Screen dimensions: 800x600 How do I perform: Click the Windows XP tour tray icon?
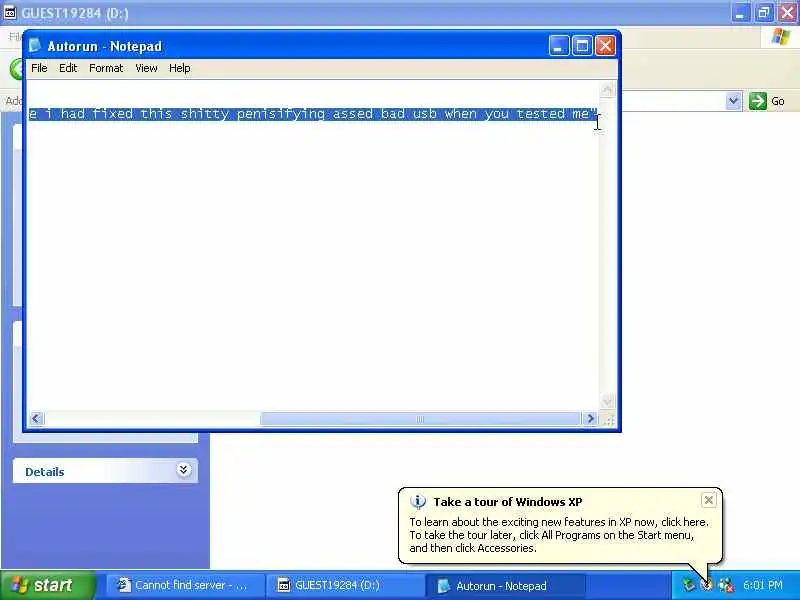pyautogui.click(x=707, y=585)
